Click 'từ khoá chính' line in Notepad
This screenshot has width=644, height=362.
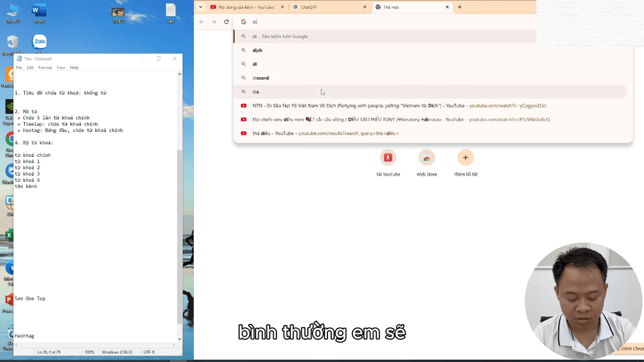[x=33, y=156]
